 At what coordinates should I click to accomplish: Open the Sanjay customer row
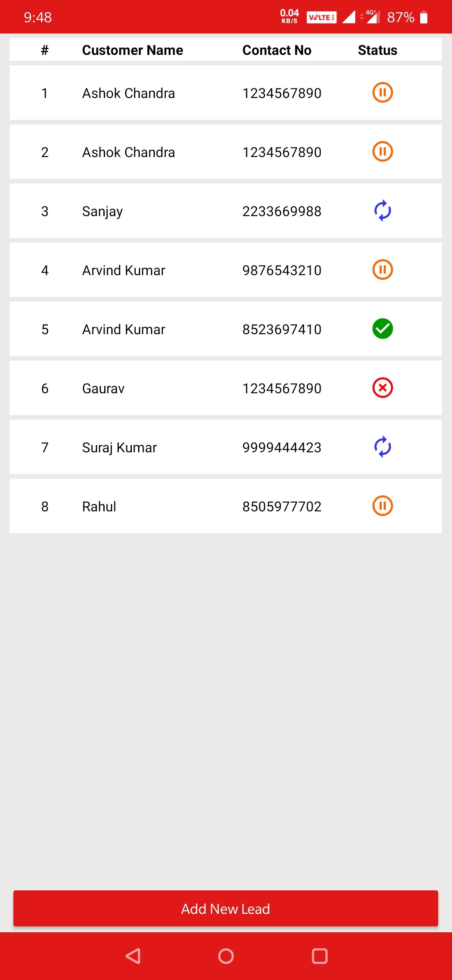point(102,211)
